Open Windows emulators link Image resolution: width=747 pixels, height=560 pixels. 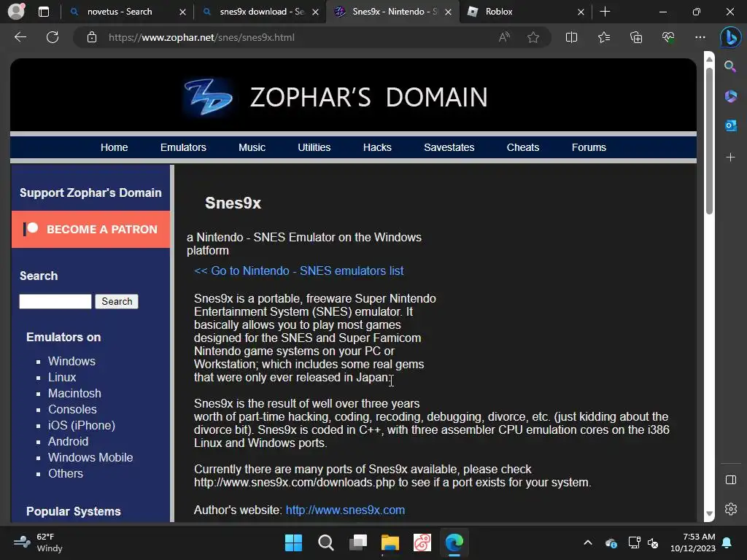[x=71, y=362]
